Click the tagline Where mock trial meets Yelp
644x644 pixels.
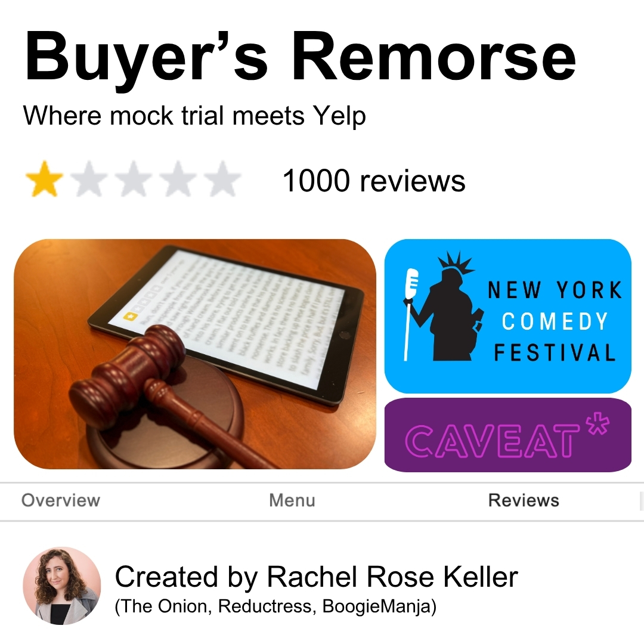[194, 116]
